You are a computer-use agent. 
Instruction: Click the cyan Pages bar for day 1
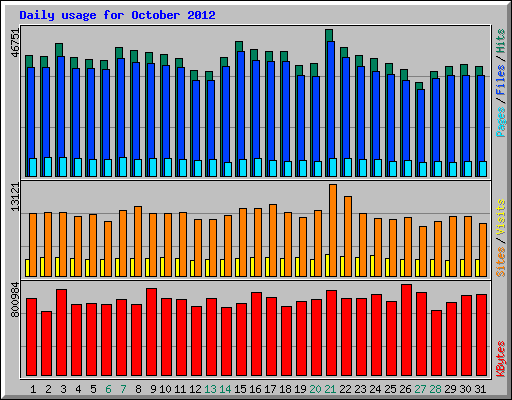[33, 167]
